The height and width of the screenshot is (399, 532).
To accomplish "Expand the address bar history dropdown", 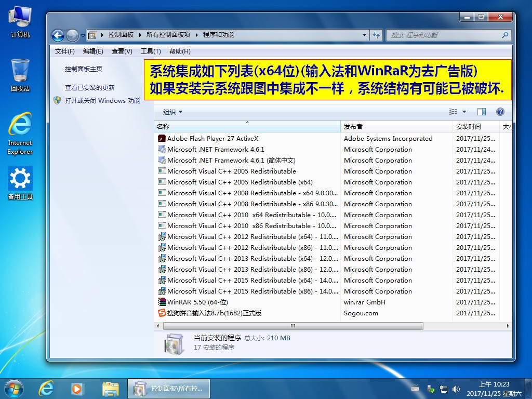I will tap(364, 35).
